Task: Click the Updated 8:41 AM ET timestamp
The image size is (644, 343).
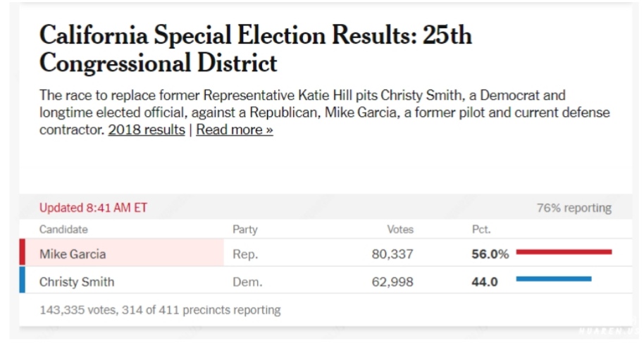Action: (x=93, y=208)
